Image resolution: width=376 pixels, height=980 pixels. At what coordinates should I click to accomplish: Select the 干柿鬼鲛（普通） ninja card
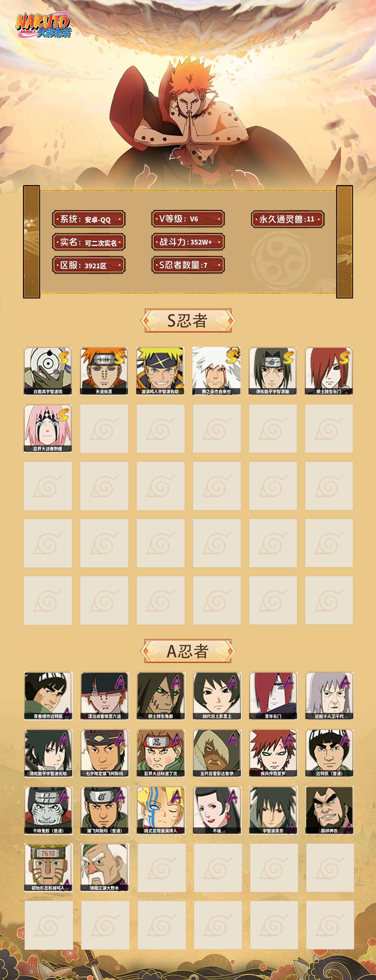click(x=48, y=810)
